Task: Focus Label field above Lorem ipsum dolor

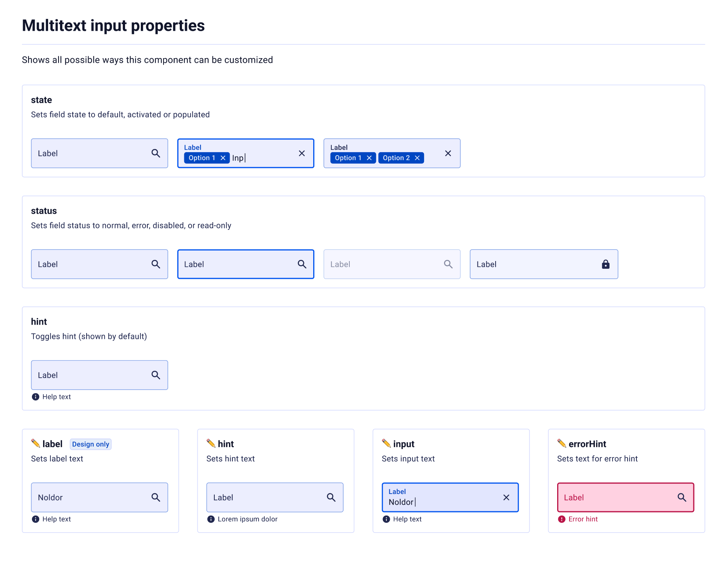Action: click(x=275, y=497)
